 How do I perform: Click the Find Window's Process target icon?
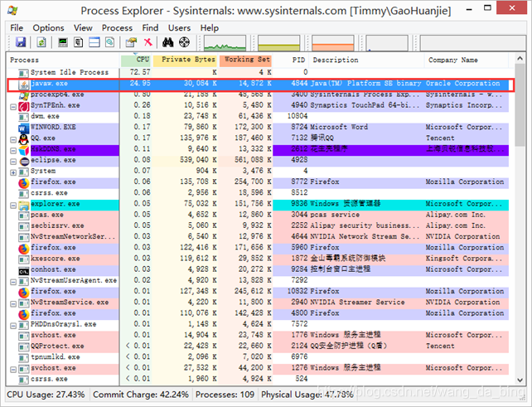[184, 42]
